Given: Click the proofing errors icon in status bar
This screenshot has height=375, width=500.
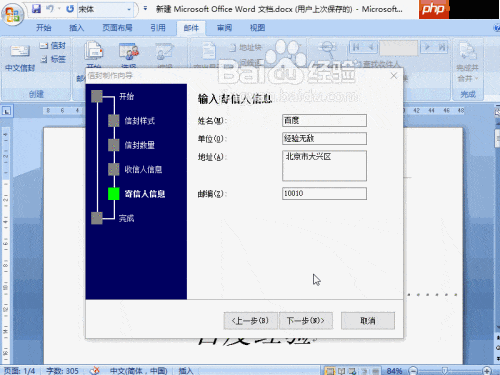Looking at the screenshot, I should point(95,370).
